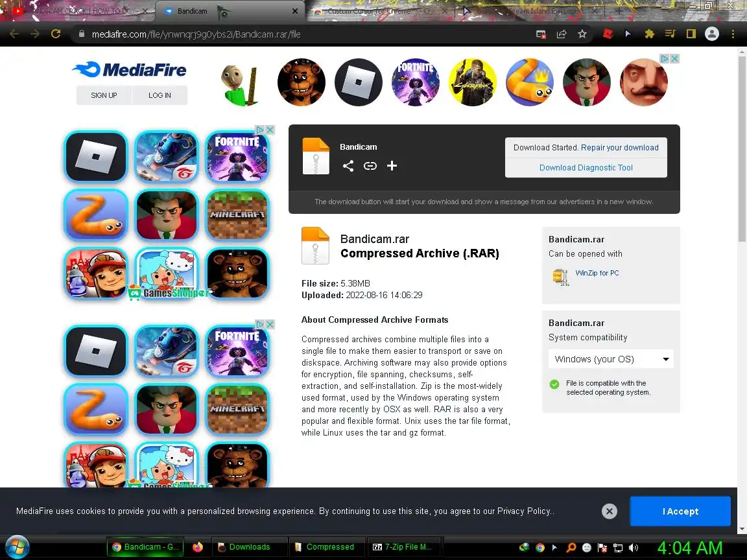Open the Freddy Fazbear circle icon in top ad
The width and height of the screenshot is (747, 560).
click(x=301, y=82)
